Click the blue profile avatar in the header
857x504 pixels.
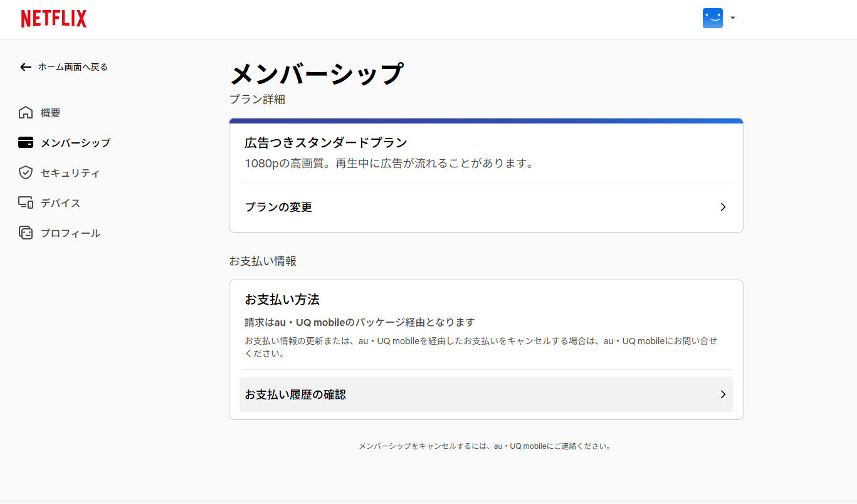[712, 18]
